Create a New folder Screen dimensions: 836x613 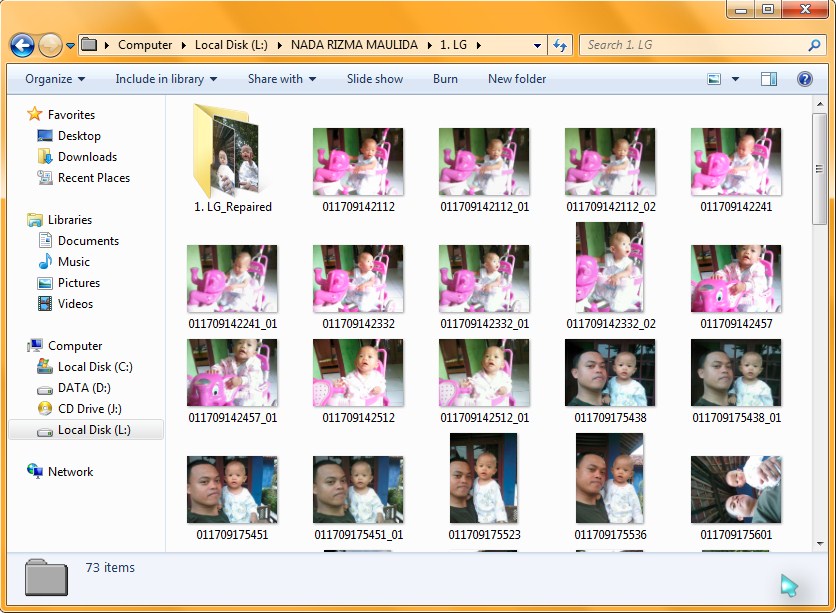pyautogui.click(x=517, y=79)
